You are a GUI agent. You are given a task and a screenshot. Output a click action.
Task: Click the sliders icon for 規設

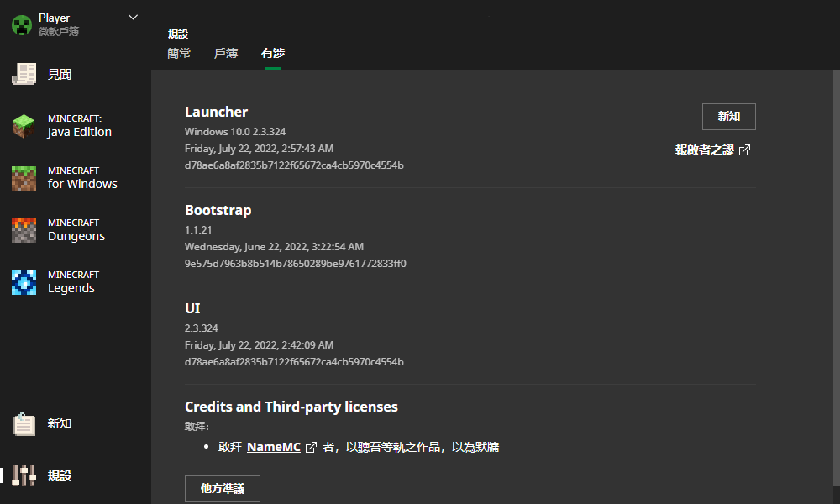(24, 475)
